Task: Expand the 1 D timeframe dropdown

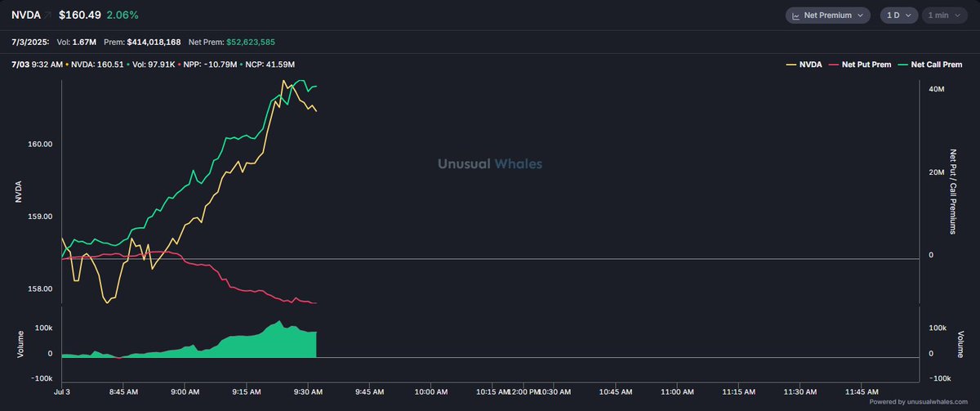Action: pos(898,16)
